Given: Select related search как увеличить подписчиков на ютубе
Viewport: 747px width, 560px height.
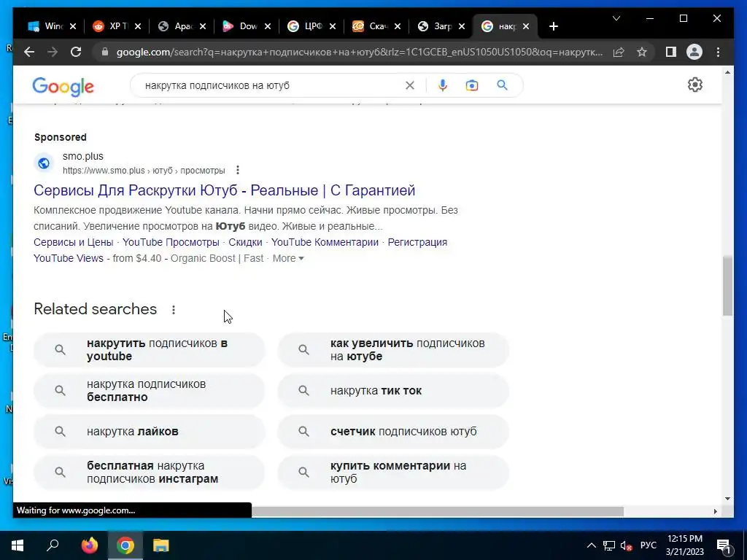Looking at the screenshot, I should pos(393,349).
